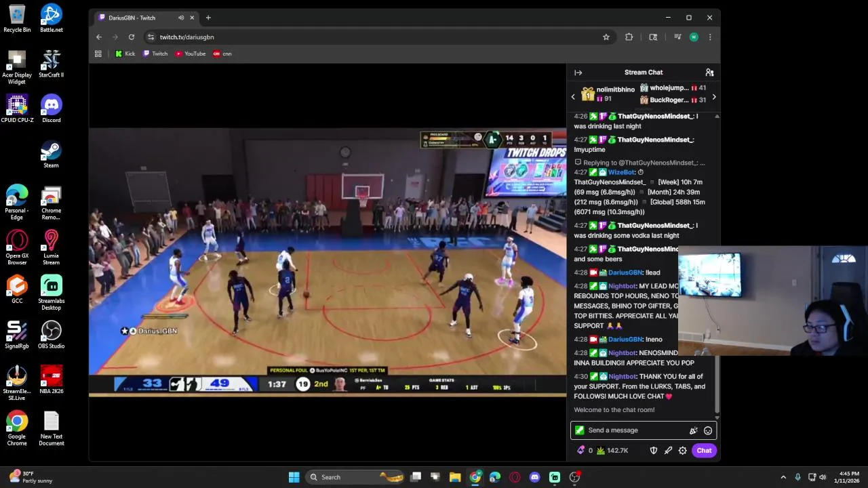Open the emote picker in chat

coord(707,430)
